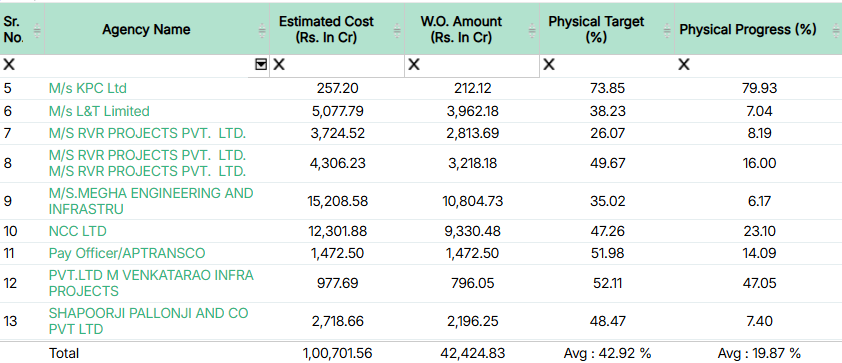The image size is (842, 363).
Task: Open the Agency Name filter dropdown
Action: [261, 65]
